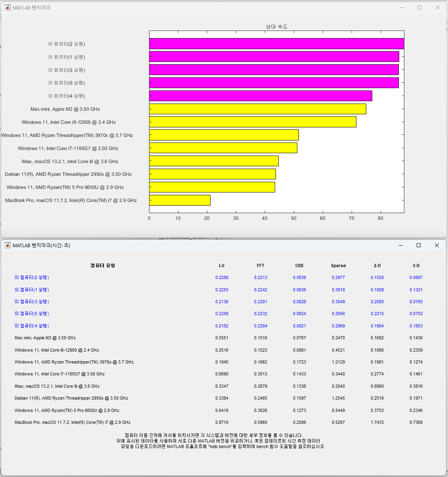Click the 이 컴퓨터(5 실행) hyperlink
The height and width of the screenshot is (477, 448).
pos(32,314)
